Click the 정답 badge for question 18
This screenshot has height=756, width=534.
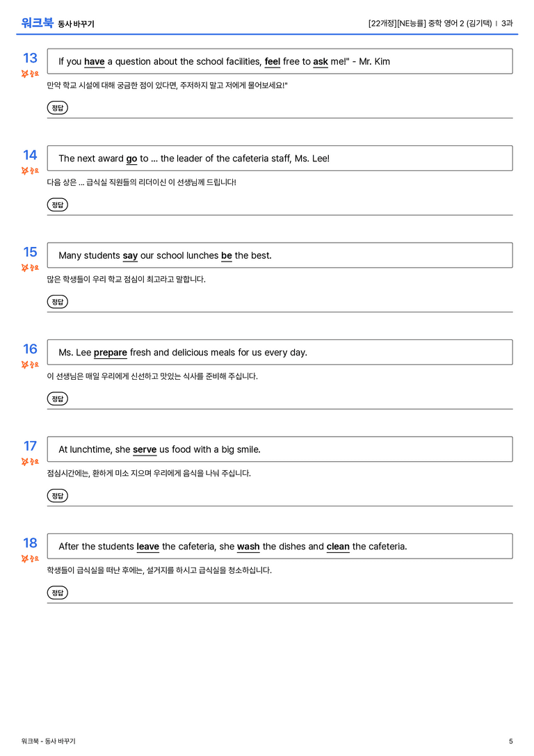[x=57, y=593]
